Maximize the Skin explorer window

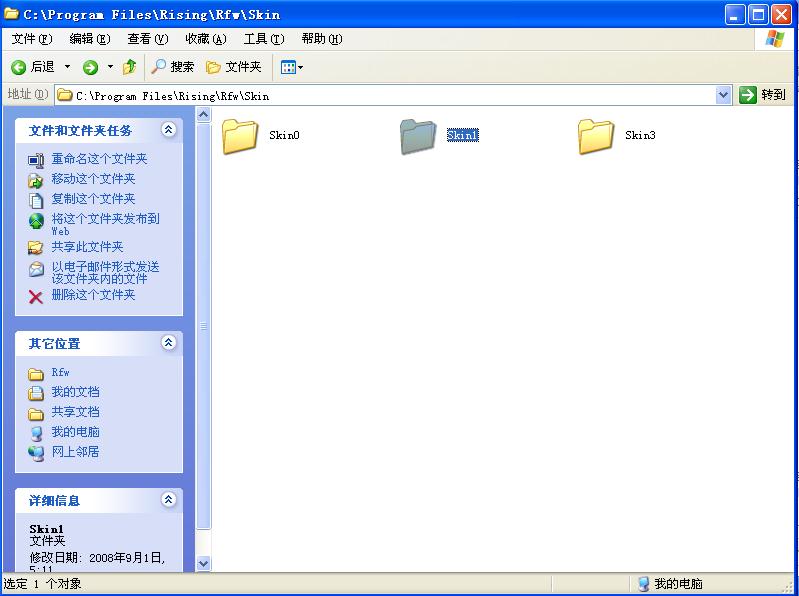(758, 14)
